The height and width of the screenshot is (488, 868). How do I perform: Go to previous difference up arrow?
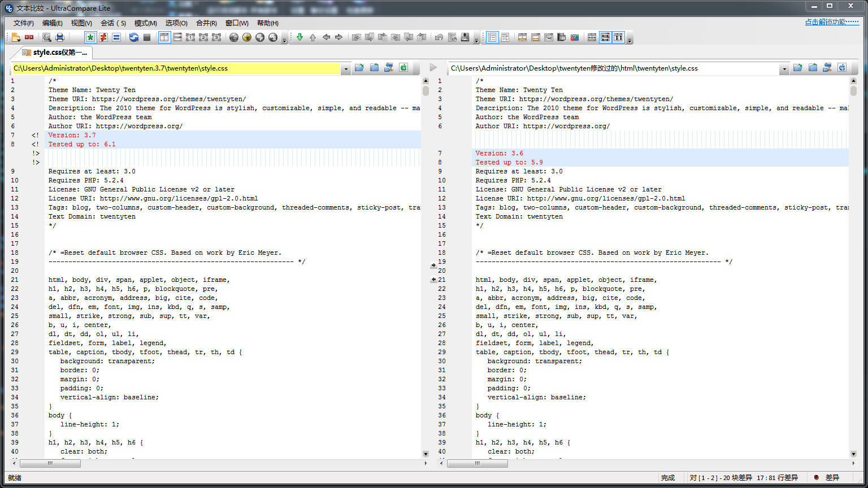coord(313,37)
